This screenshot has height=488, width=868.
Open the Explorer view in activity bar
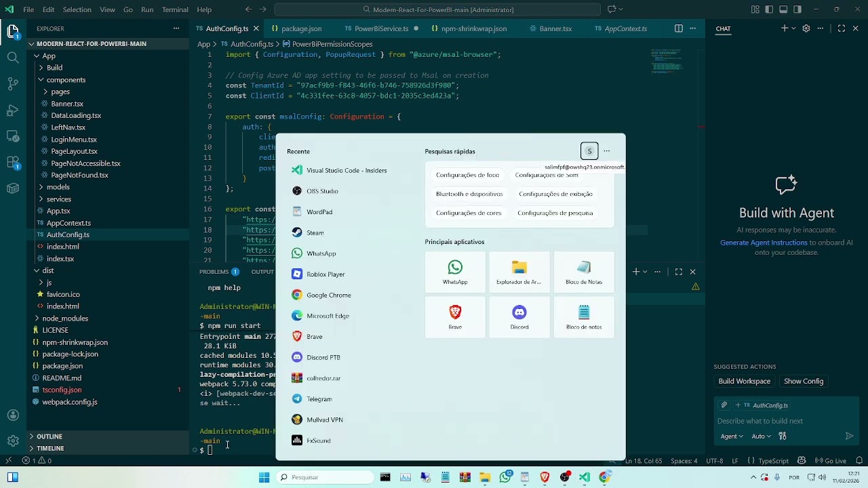coord(13,31)
